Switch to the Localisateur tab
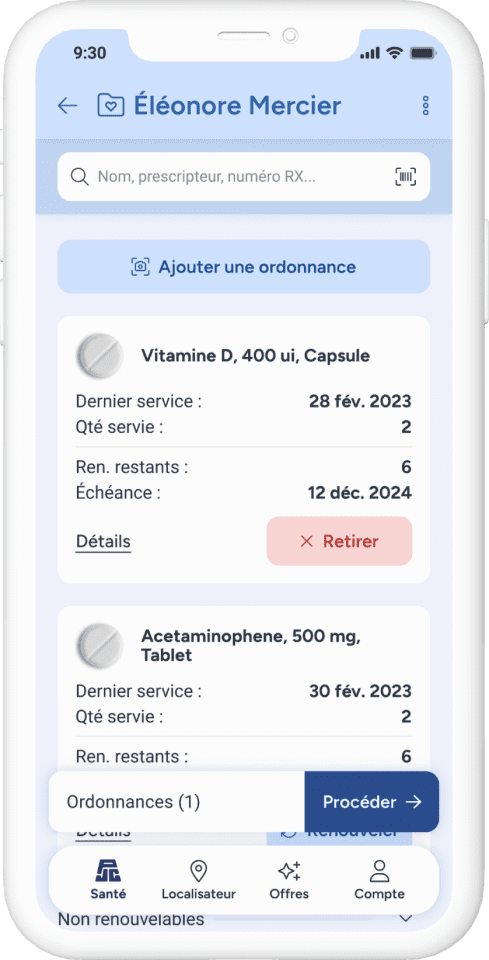Screen dimensions: 489x960 coord(198,880)
